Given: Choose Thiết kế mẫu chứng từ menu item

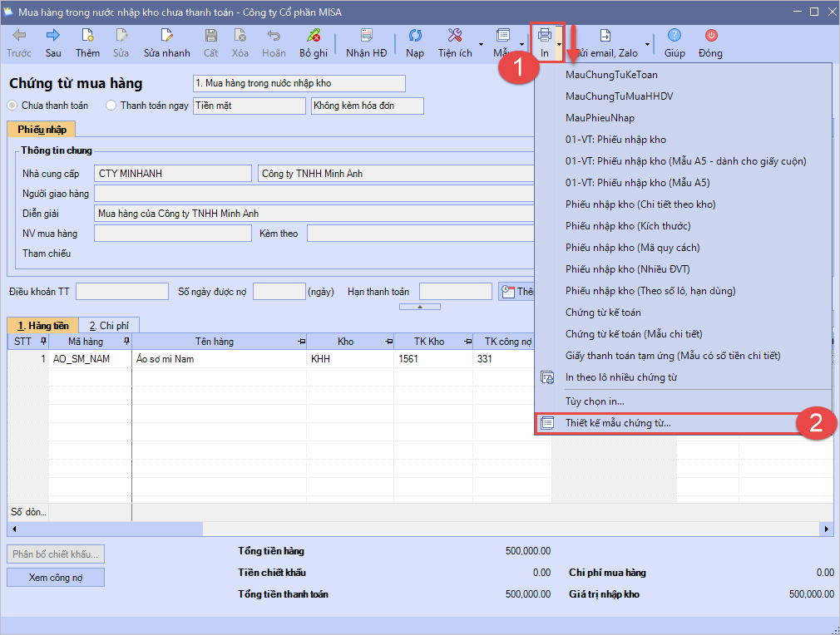Looking at the screenshot, I should click(618, 423).
